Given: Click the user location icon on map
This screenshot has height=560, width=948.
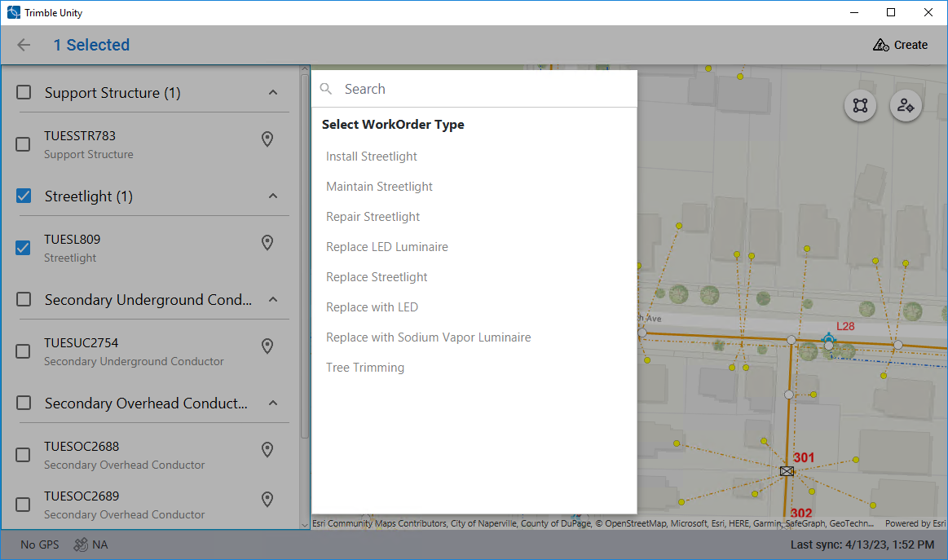Looking at the screenshot, I should pyautogui.click(x=906, y=105).
